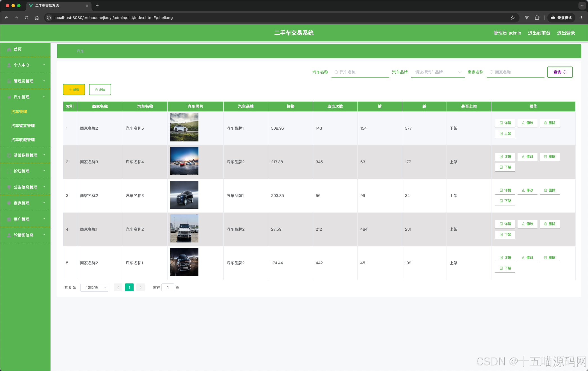Click 上架 for 汽车名称5

(x=505, y=134)
